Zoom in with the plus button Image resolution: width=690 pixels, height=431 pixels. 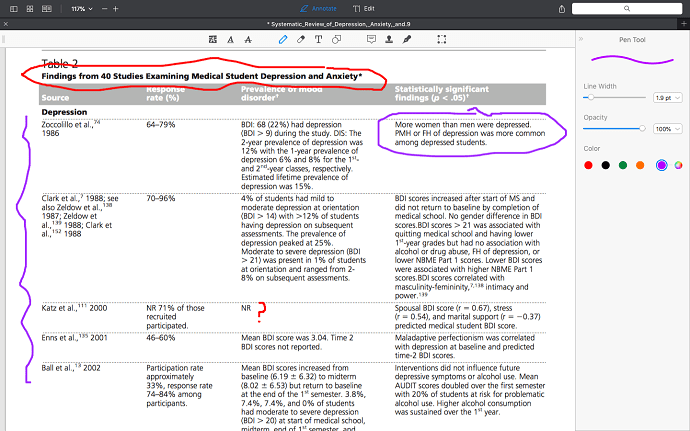(116, 9)
